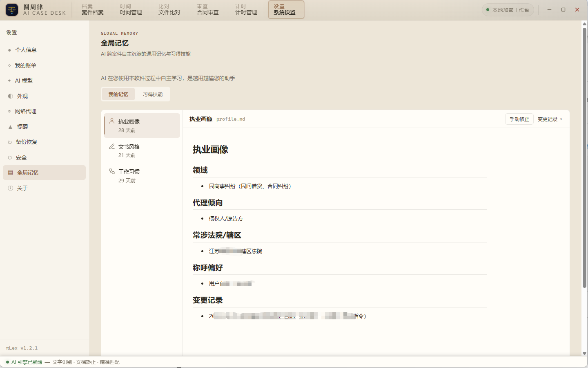Image resolution: width=588 pixels, height=368 pixels.
Task: Click the main vertical scrollbar thumb
Action: coord(585,157)
